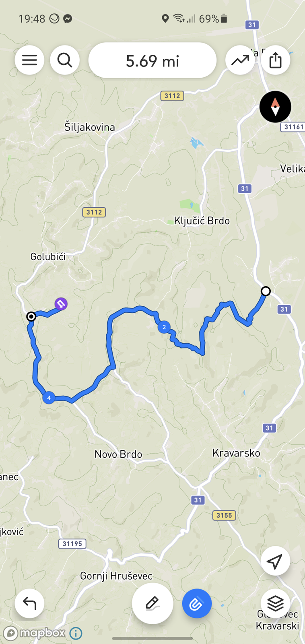Share the route via share icon

[276, 60]
